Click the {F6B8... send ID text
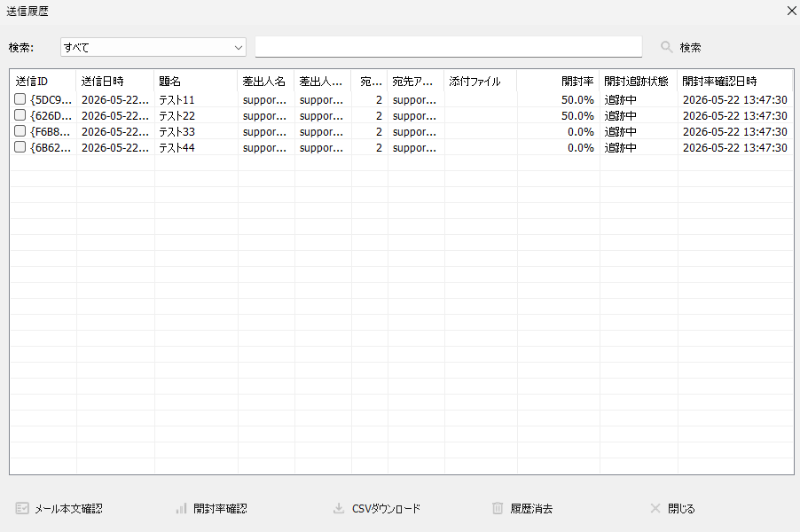Viewport: 800px width, 532px height. (51, 131)
